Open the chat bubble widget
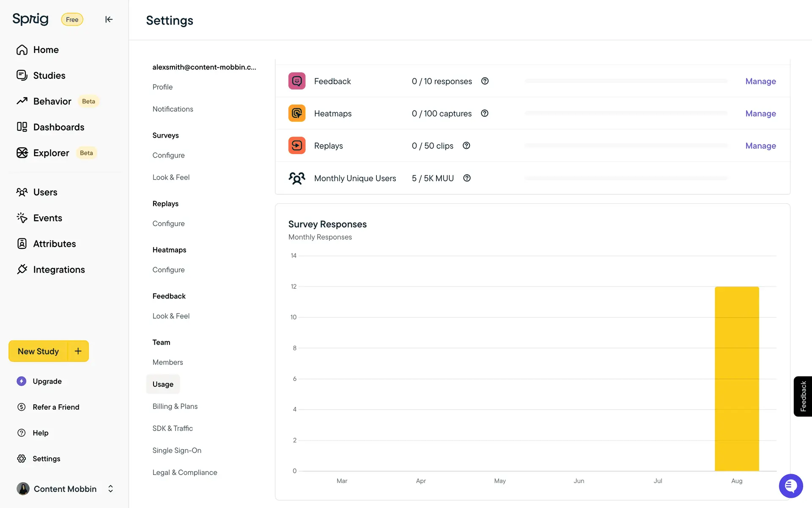This screenshot has height=508, width=812. (x=790, y=486)
